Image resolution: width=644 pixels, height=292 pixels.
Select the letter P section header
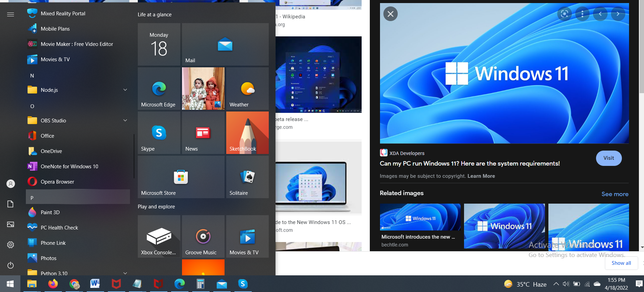pyautogui.click(x=78, y=197)
